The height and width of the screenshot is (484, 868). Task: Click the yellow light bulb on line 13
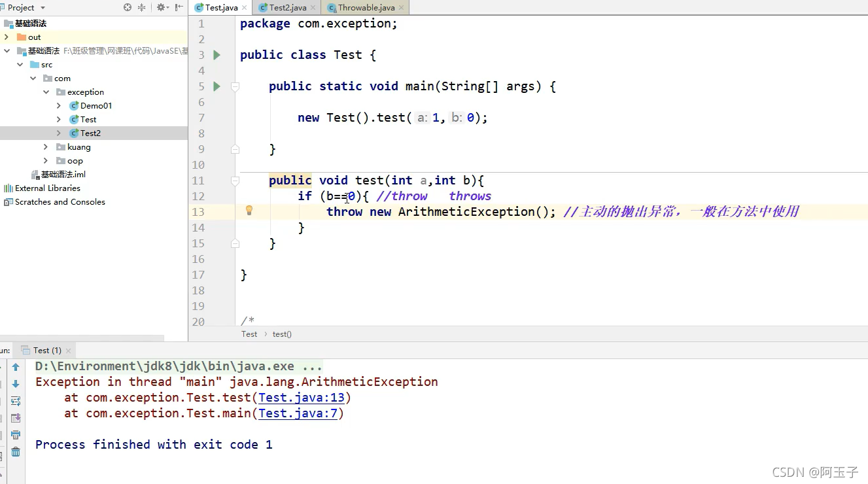(249, 211)
